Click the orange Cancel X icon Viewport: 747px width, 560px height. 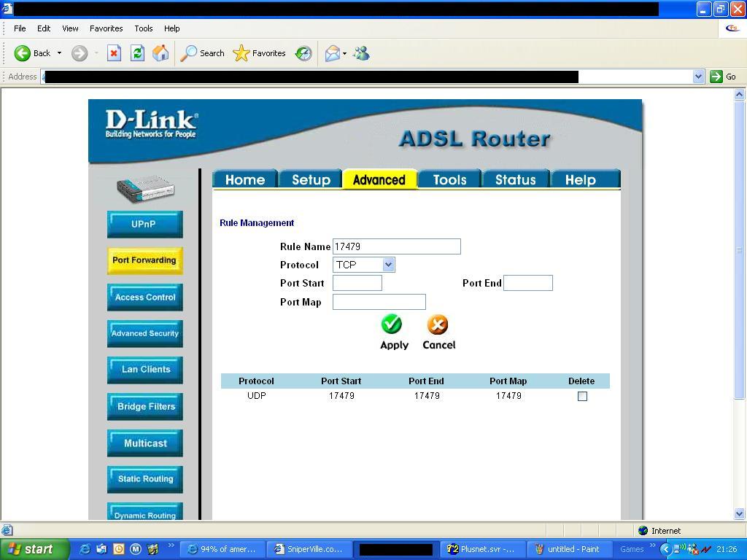[438, 324]
